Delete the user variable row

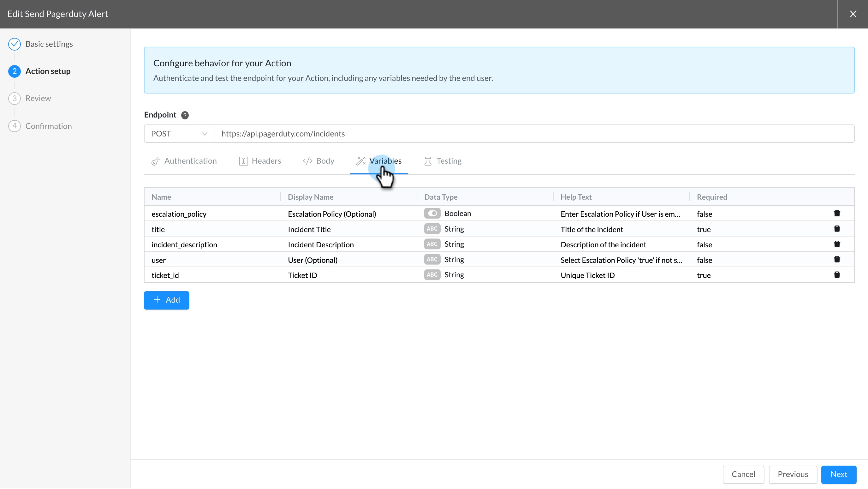point(837,260)
